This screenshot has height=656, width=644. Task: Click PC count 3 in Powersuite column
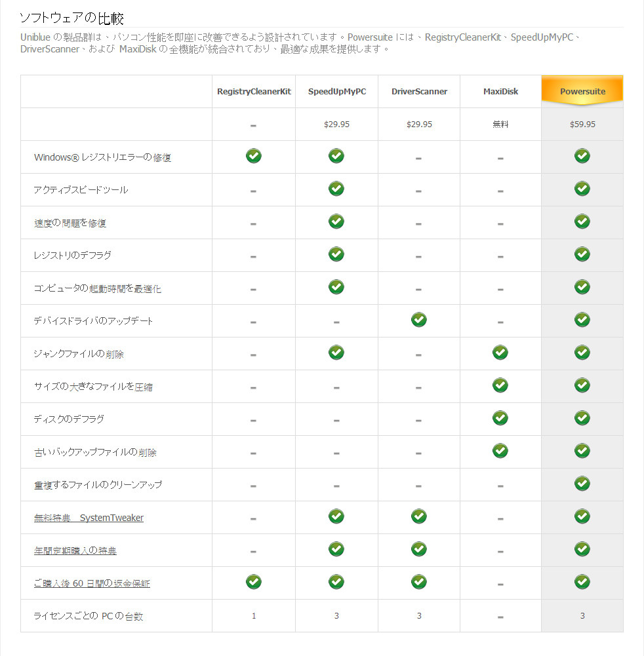(x=582, y=616)
